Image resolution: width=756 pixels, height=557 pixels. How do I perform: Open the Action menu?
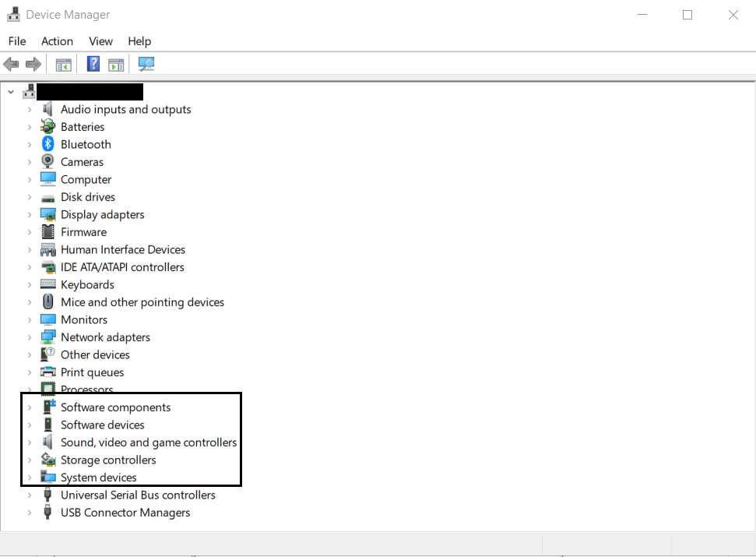(57, 41)
